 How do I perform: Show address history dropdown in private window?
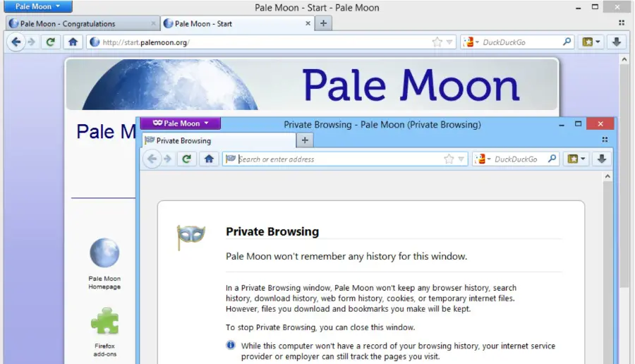[461, 159]
